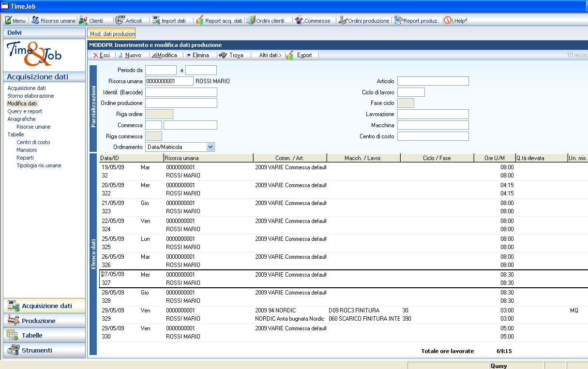Image resolution: width=588 pixels, height=369 pixels.
Task: Open Mansioni in sidebar
Action: [27, 150]
